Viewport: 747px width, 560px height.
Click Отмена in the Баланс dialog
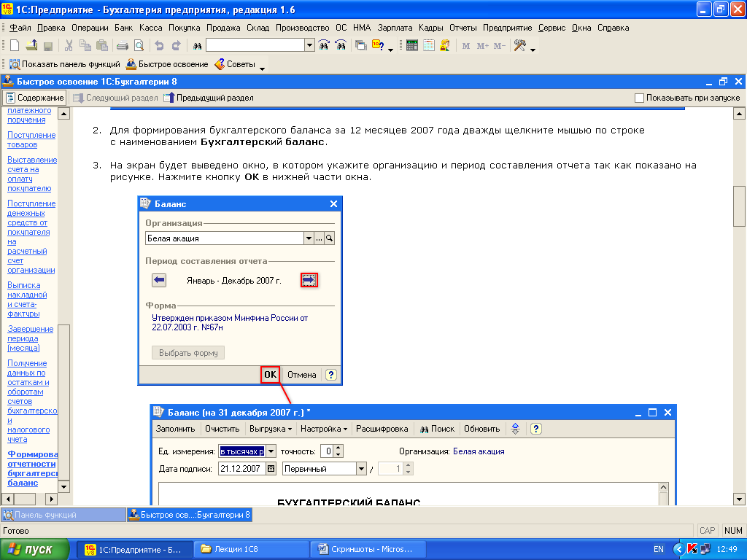pos(301,375)
